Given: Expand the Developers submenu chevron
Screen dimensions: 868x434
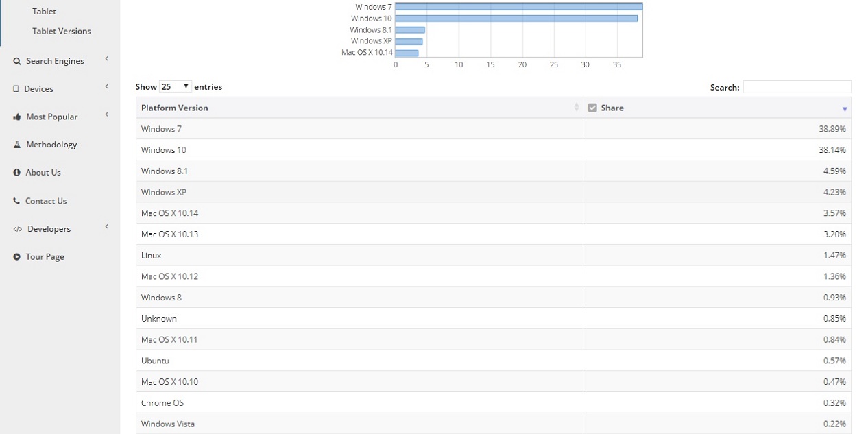Looking at the screenshot, I should [107, 226].
